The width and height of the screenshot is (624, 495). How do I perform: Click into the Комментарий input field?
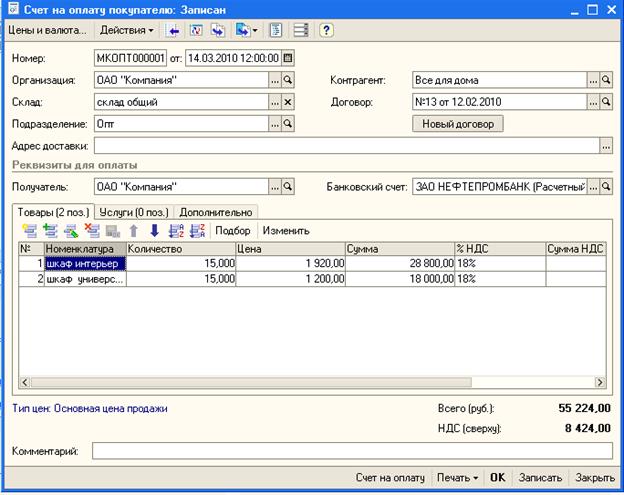352,451
